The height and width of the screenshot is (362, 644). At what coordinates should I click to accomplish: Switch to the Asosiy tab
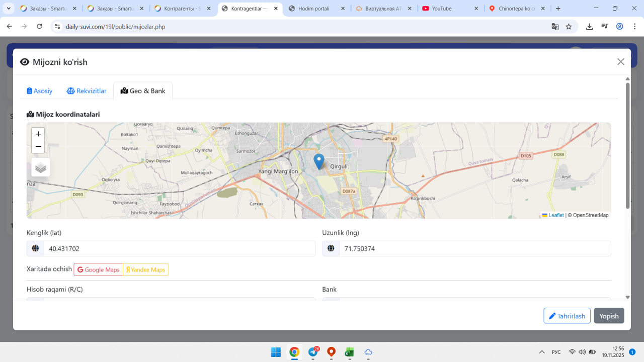click(40, 91)
